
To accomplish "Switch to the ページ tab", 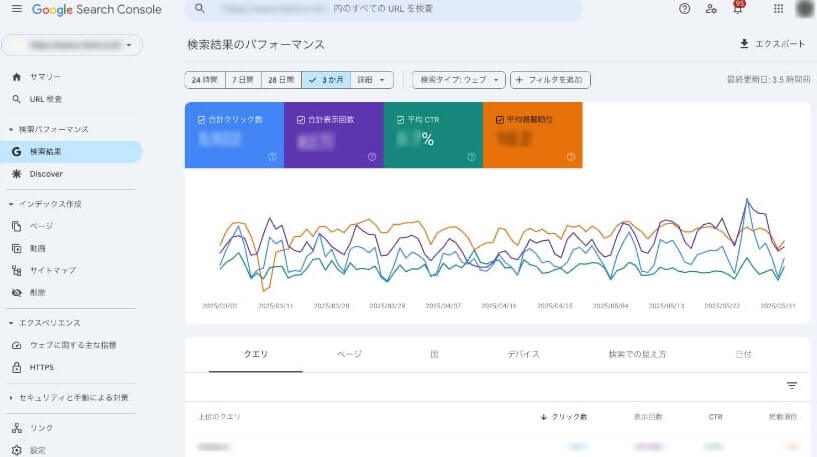I will point(349,354).
